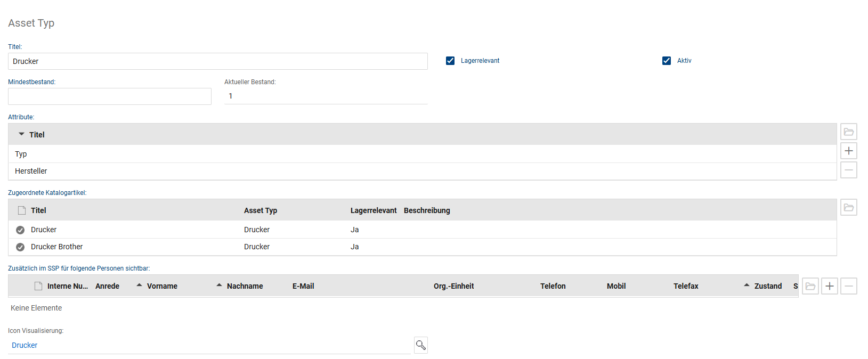Select the Typ attribute row
This screenshot has height=359, width=868.
pos(422,154)
